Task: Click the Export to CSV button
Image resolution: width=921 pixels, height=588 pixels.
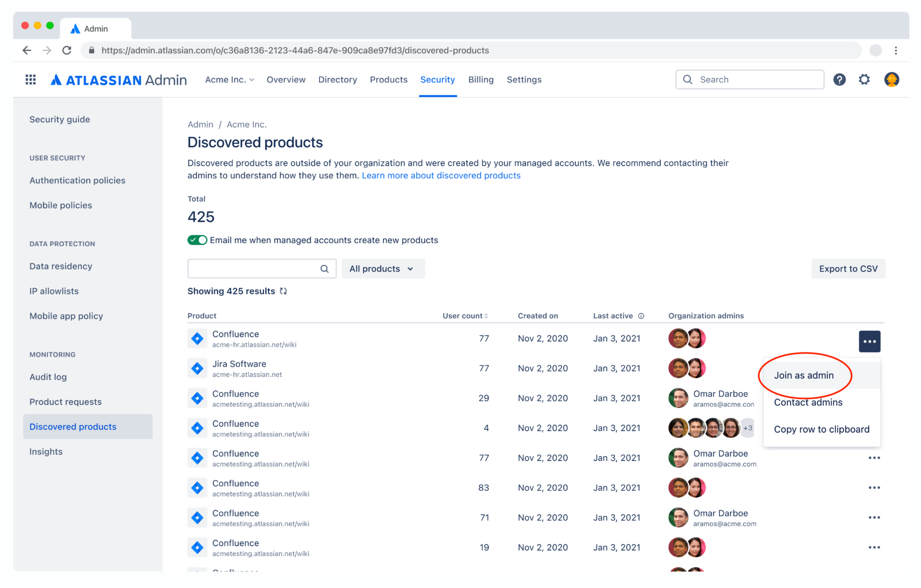Action: (x=848, y=269)
